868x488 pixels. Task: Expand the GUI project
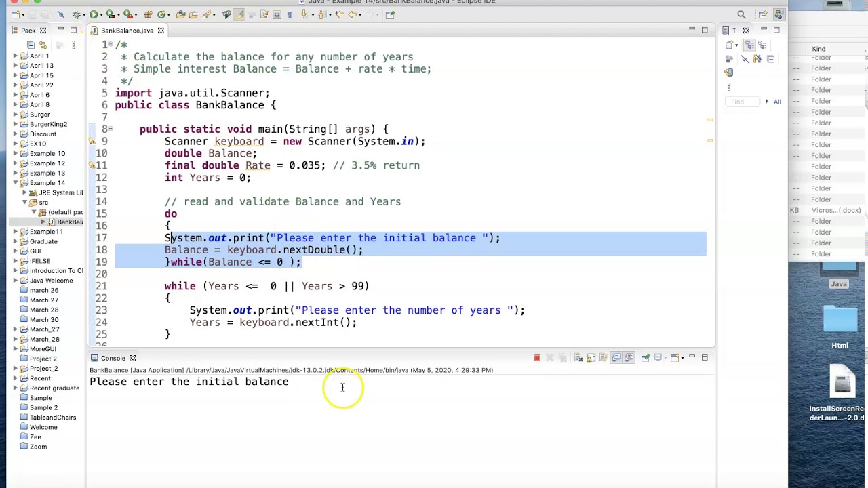(x=16, y=251)
